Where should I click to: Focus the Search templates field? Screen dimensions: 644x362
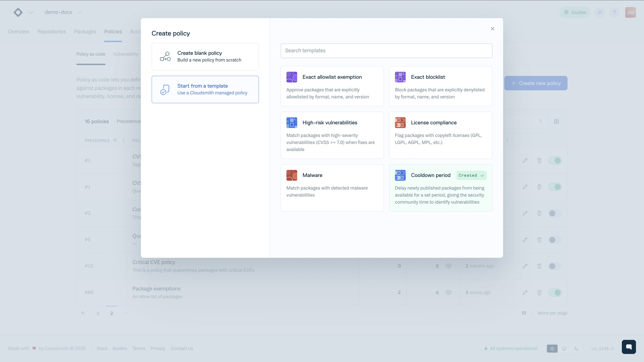(386, 51)
